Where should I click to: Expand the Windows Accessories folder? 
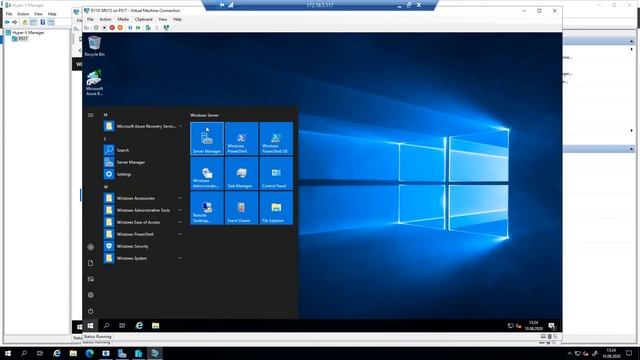point(142,198)
